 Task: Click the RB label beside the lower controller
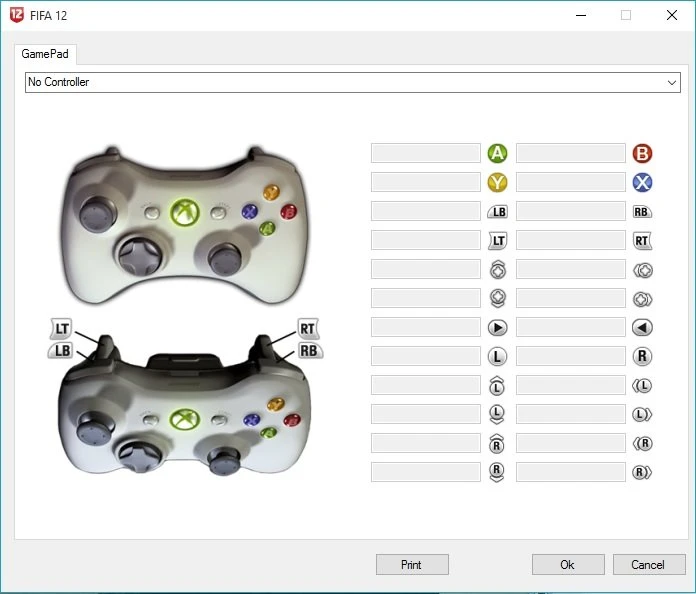coord(309,351)
